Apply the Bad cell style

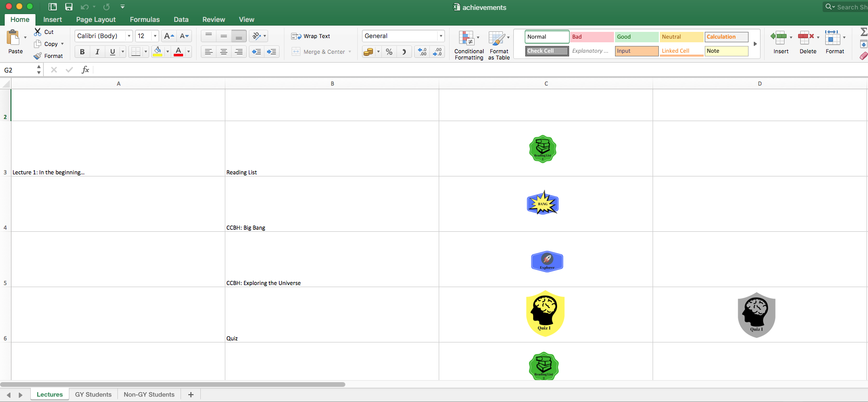592,37
